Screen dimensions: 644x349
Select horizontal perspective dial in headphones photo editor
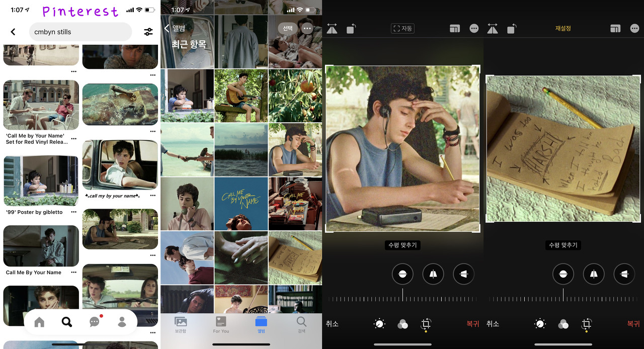click(x=463, y=274)
